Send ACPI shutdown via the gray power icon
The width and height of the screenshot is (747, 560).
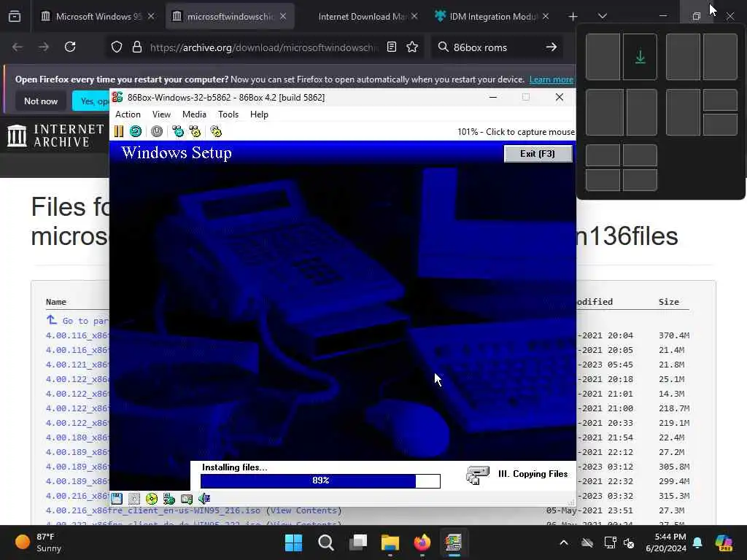tap(157, 131)
